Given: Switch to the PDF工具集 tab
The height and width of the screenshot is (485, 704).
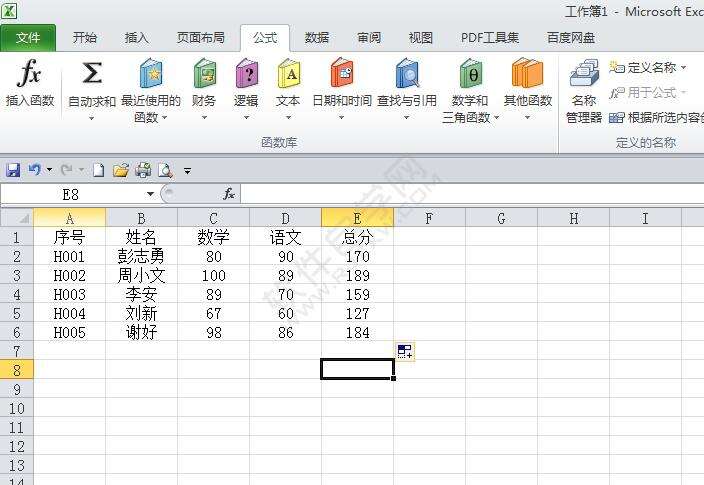Looking at the screenshot, I should coord(490,38).
